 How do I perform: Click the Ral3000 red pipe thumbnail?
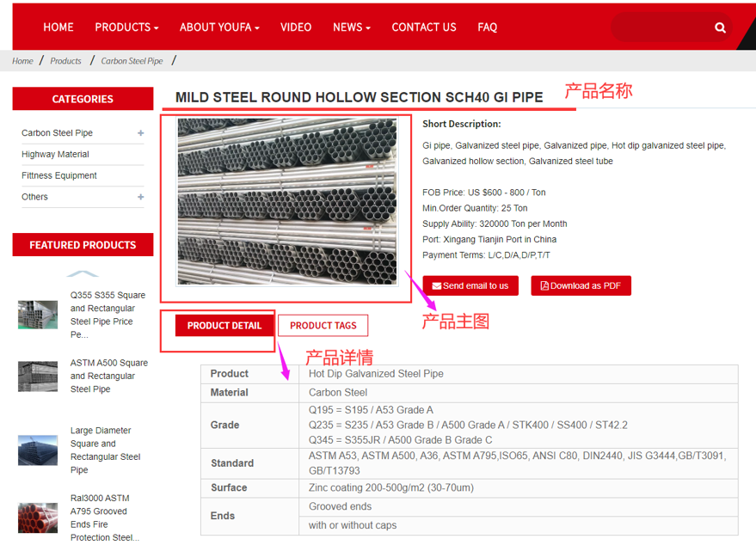pos(38,517)
